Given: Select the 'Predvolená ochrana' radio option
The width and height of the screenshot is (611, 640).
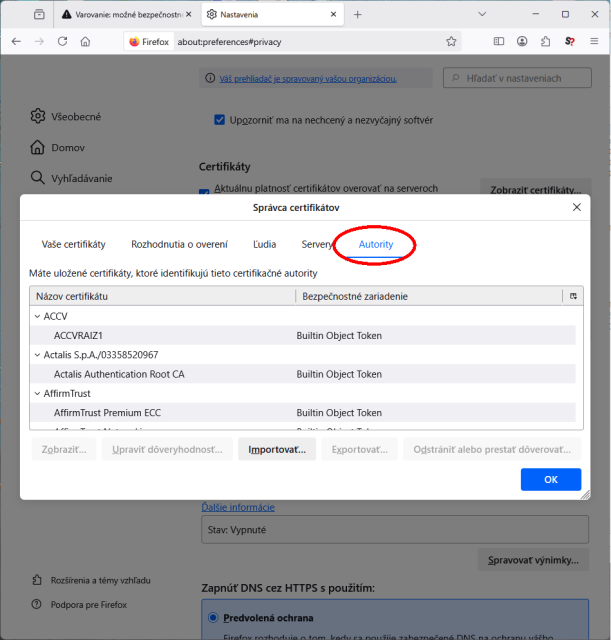Looking at the screenshot, I should pyautogui.click(x=212, y=618).
